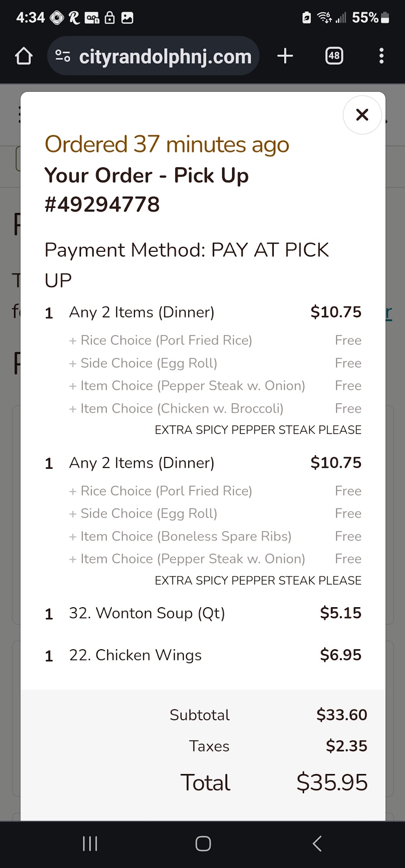405x868 pixels.
Task: Close the order details popup
Action: (x=362, y=115)
